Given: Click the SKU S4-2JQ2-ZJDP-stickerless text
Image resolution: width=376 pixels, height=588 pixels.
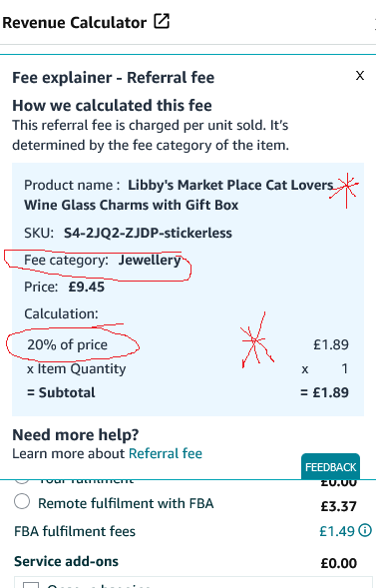Looking at the screenshot, I should pos(148,233).
